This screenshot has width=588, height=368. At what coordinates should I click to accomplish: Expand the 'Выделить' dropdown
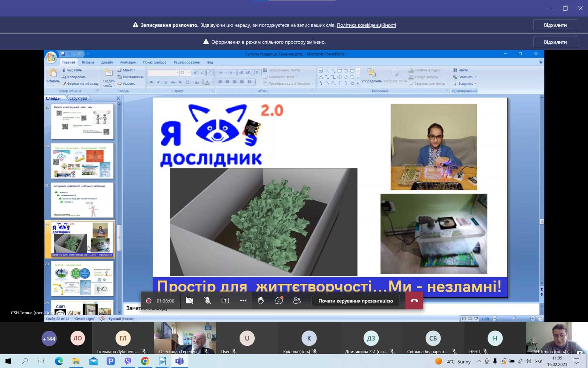[x=475, y=84]
